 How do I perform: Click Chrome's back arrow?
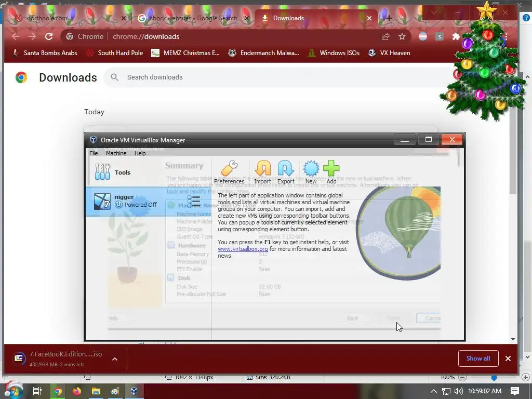[16, 37]
